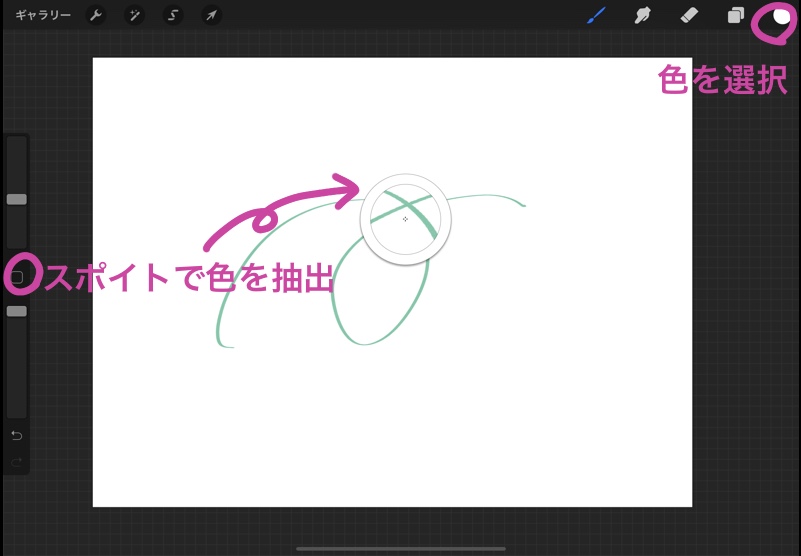This screenshot has width=801, height=556.
Task: Activate the Transform arrow tool
Action: 211,16
